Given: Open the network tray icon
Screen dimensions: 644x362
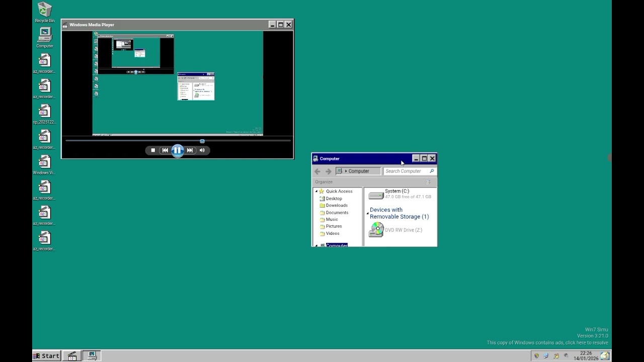Looking at the screenshot, I should click(x=546, y=356).
